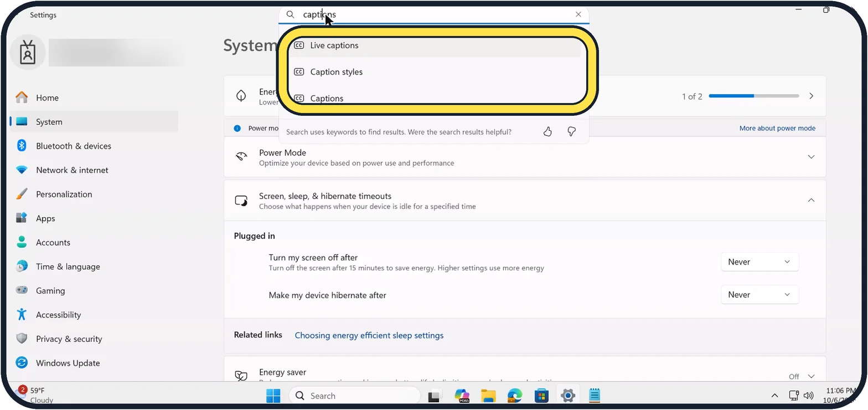This screenshot has width=868, height=410.
Task: Open the Windows Start menu
Action: pyautogui.click(x=273, y=396)
